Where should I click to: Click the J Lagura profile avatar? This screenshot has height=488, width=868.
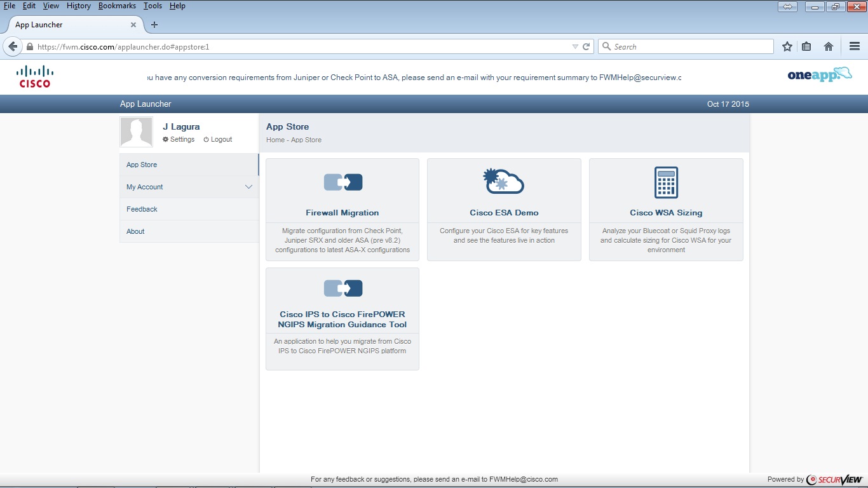click(x=136, y=132)
